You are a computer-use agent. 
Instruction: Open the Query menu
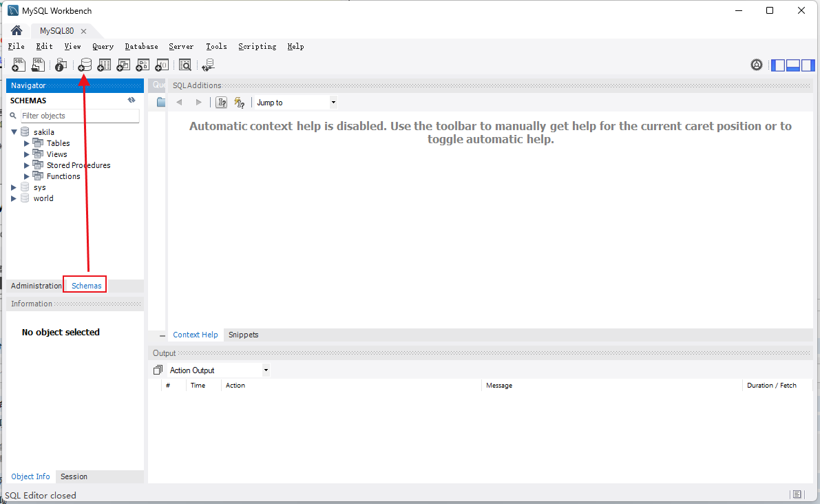point(103,47)
